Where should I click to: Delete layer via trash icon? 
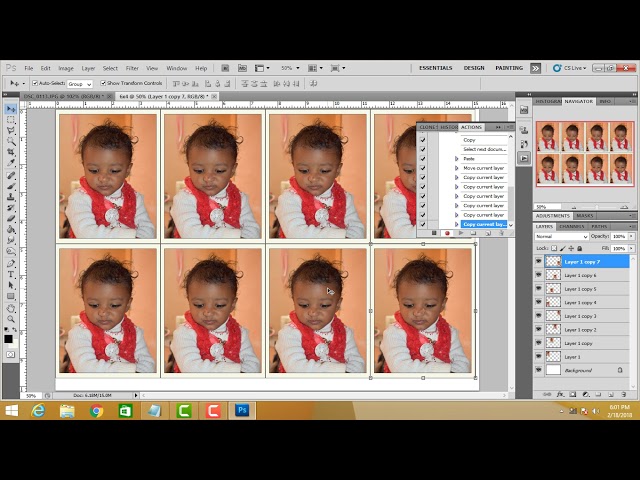[623, 394]
